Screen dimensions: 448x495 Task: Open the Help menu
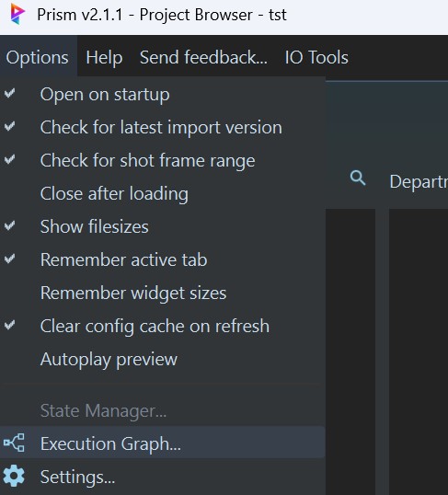(104, 57)
